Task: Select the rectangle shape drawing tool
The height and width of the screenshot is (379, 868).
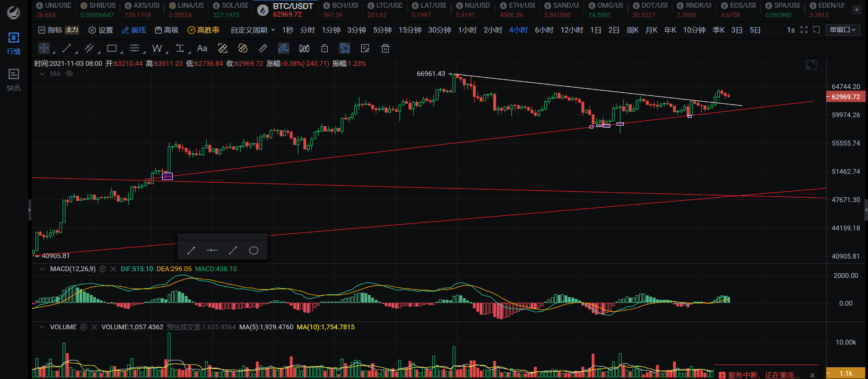Action: (x=112, y=48)
